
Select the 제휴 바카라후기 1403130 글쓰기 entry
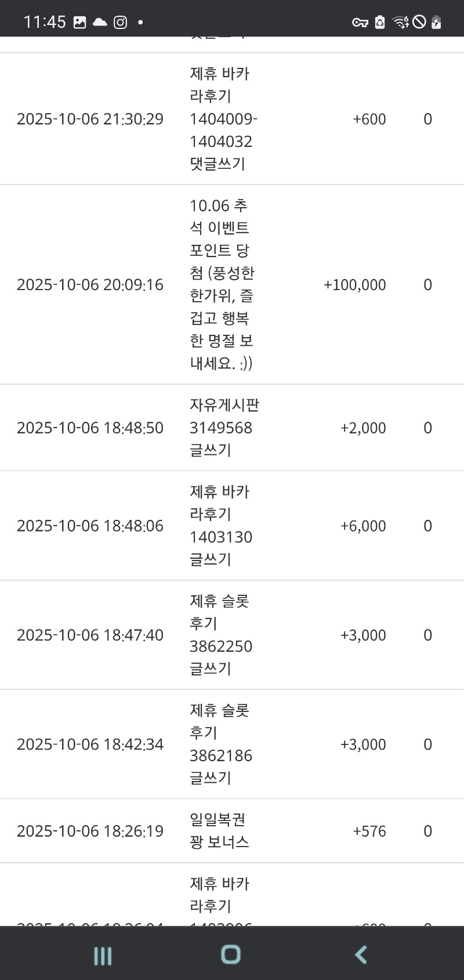220,526
